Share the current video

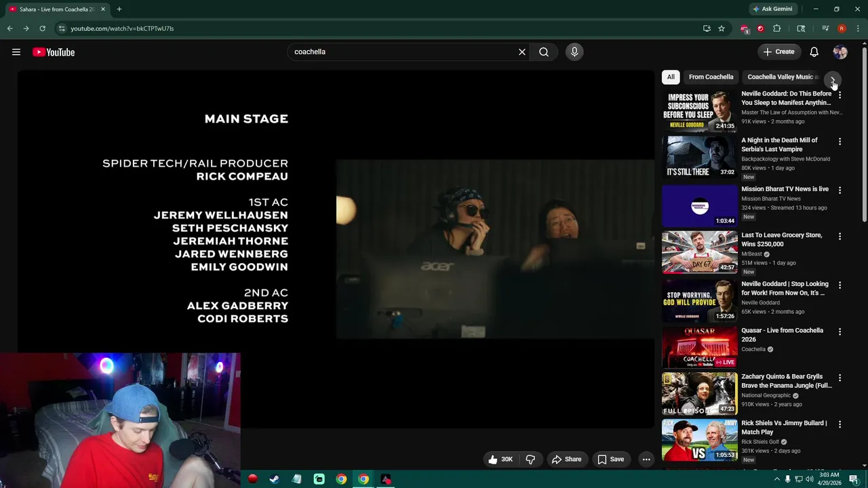point(566,460)
